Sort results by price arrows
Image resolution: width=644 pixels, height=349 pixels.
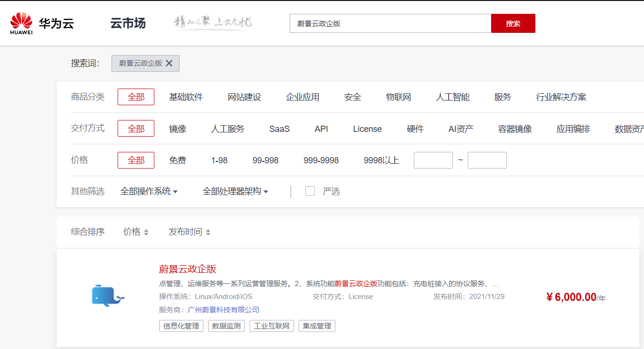[x=146, y=232]
